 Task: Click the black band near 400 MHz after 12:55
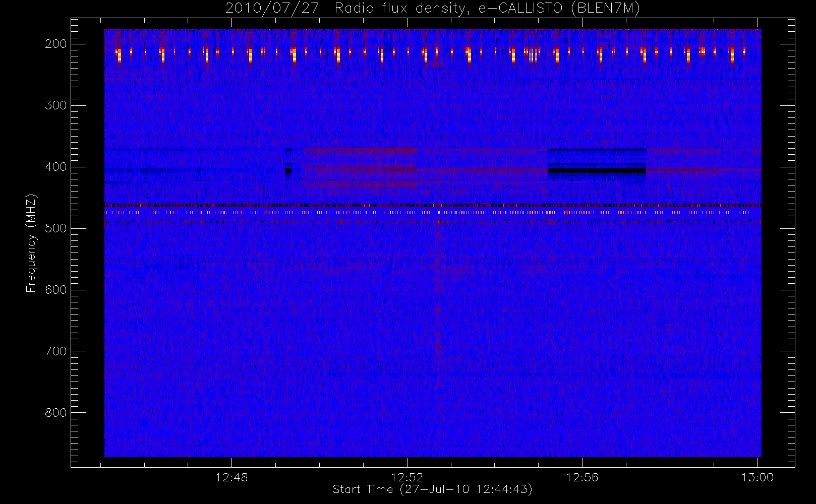(x=597, y=171)
